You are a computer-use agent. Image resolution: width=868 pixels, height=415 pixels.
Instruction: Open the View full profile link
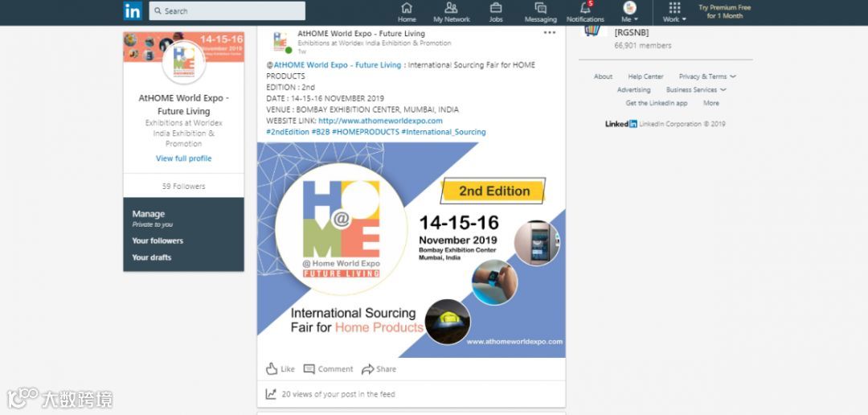[x=184, y=158]
